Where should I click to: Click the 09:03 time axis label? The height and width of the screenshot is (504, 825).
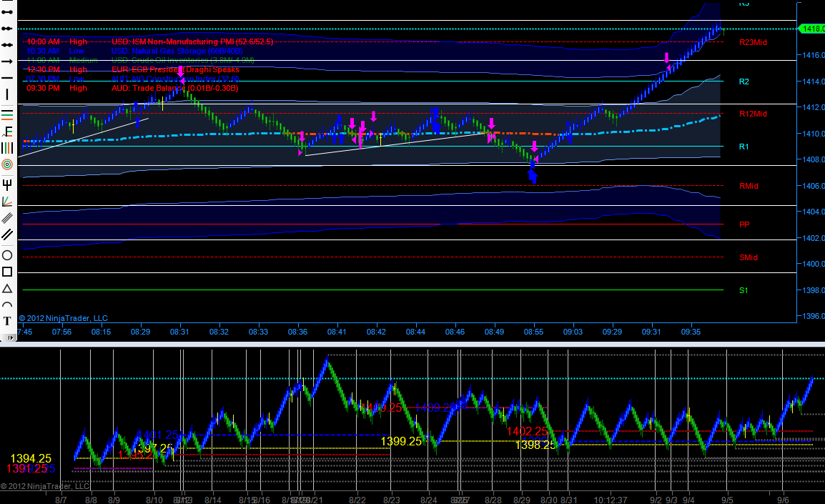pos(573,332)
